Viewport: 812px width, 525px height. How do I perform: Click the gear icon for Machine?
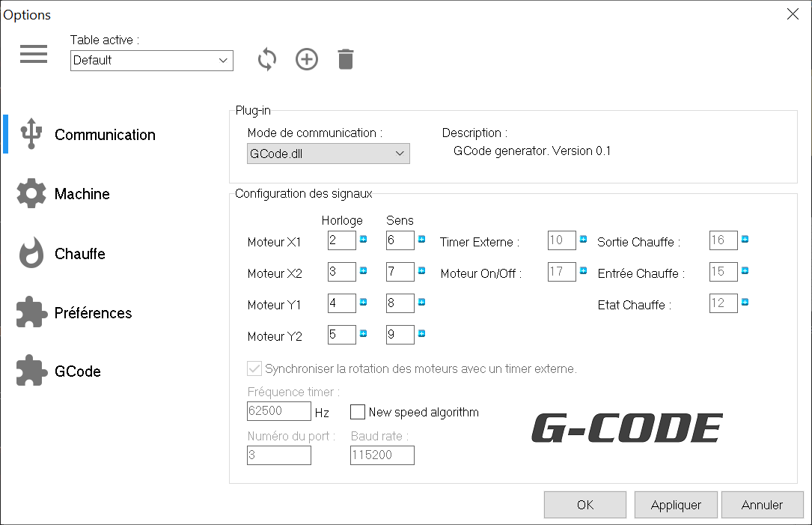pos(31,194)
